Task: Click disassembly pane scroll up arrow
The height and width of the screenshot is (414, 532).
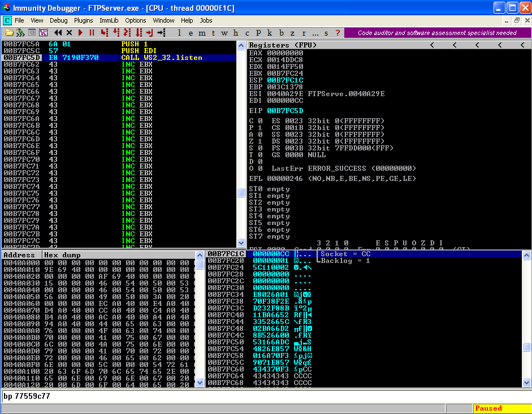Action: tap(241, 45)
